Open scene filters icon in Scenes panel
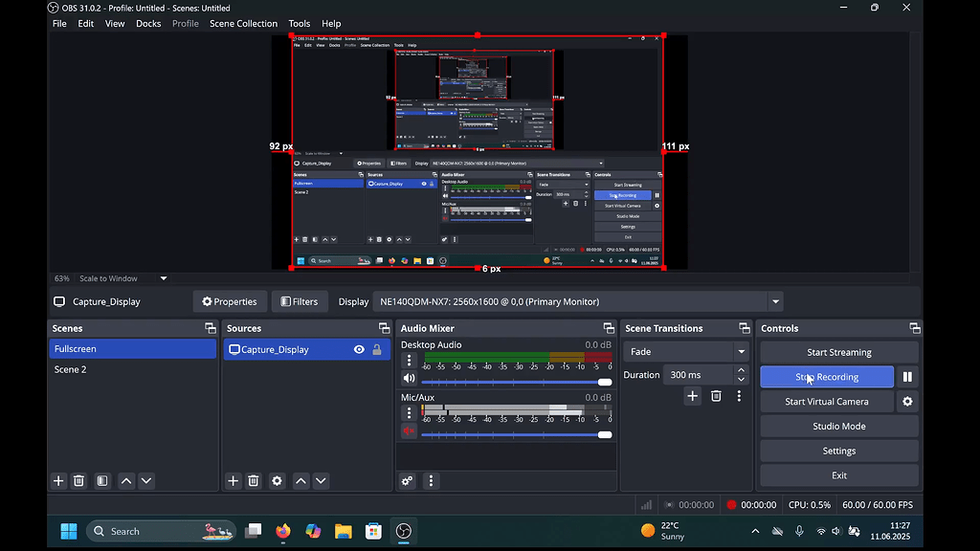The image size is (980, 551). 102,481
